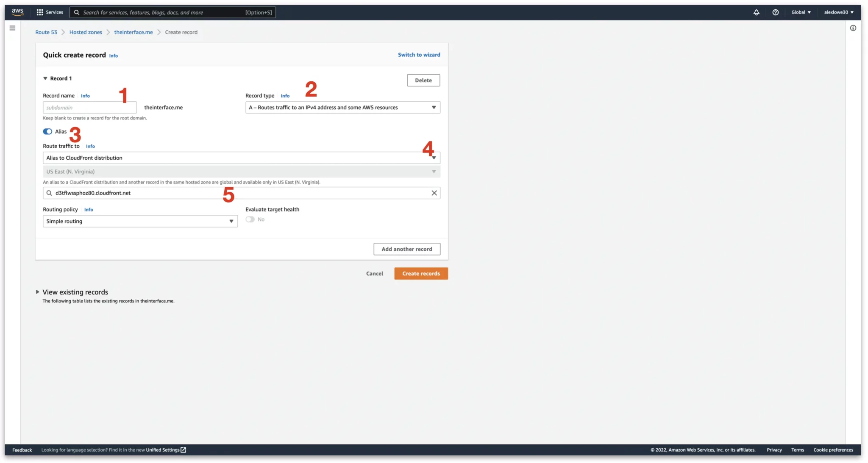Click the Cancel button
Image resolution: width=868 pixels, height=463 pixels.
click(x=375, y=274)
